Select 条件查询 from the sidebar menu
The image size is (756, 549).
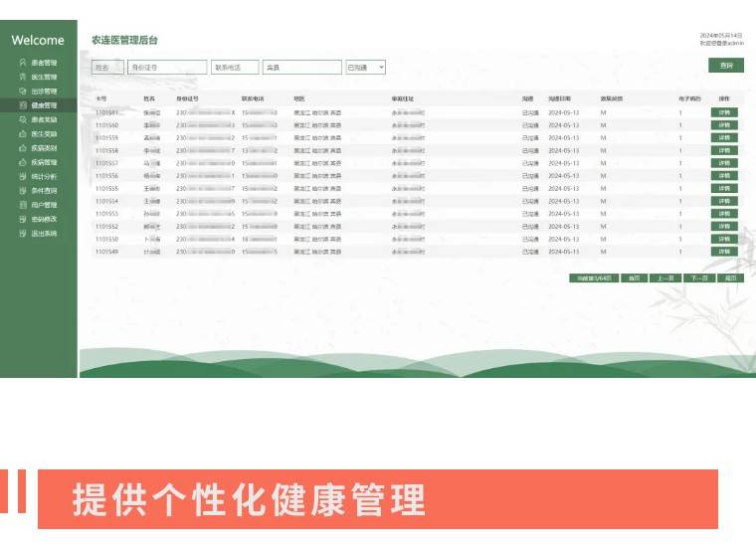pos(44,190)
